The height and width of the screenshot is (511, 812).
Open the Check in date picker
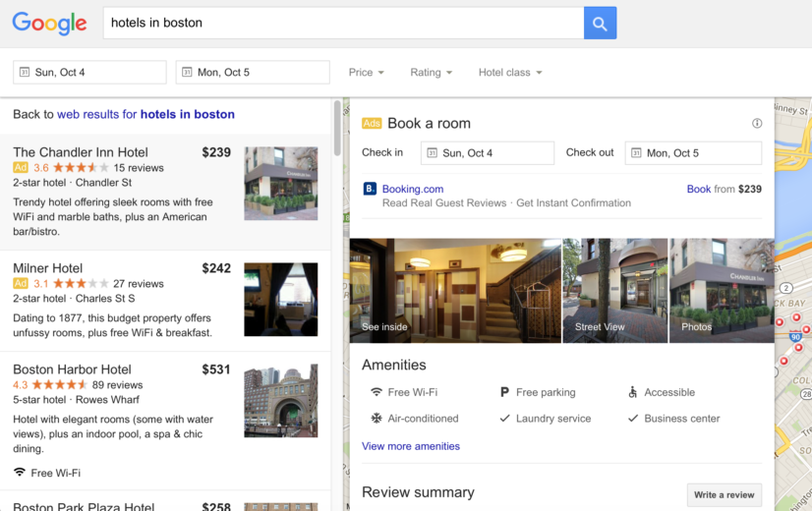pos(488,152)
